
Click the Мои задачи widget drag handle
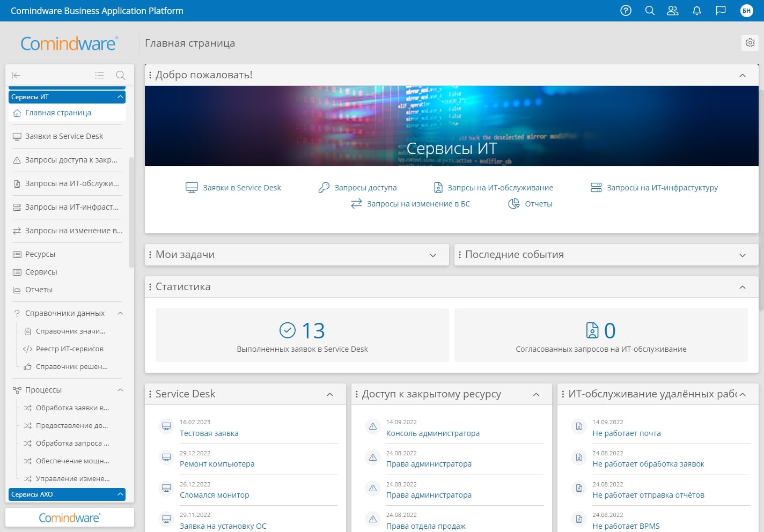pyautogui.click(x=150, y=255)
